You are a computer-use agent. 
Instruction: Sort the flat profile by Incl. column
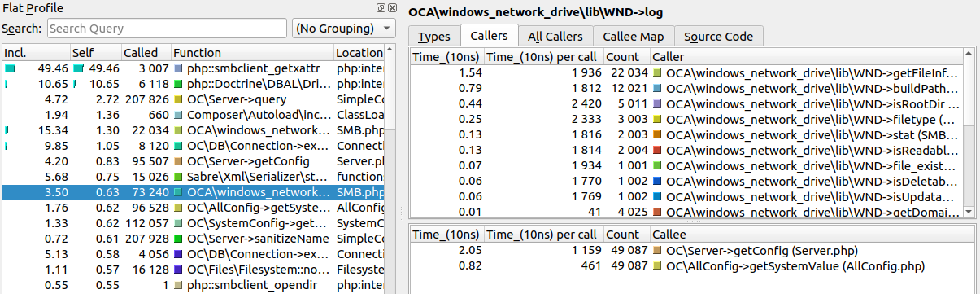pyautogui.click(x=35, y=53)
